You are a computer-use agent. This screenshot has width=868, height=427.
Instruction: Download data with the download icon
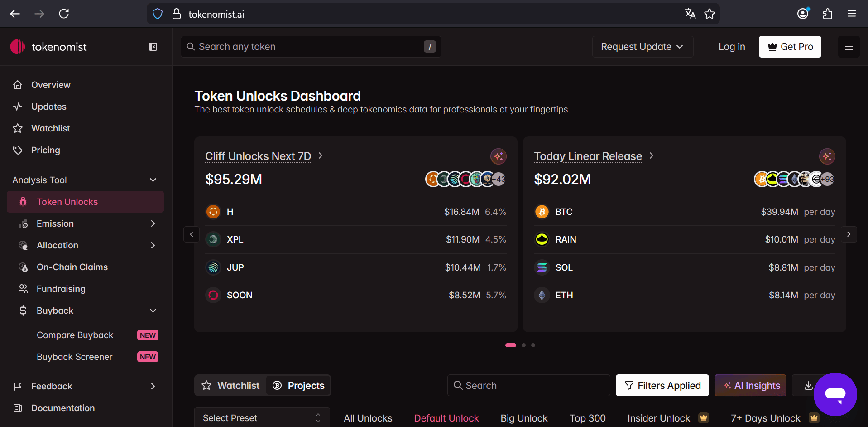coord(808,385)
